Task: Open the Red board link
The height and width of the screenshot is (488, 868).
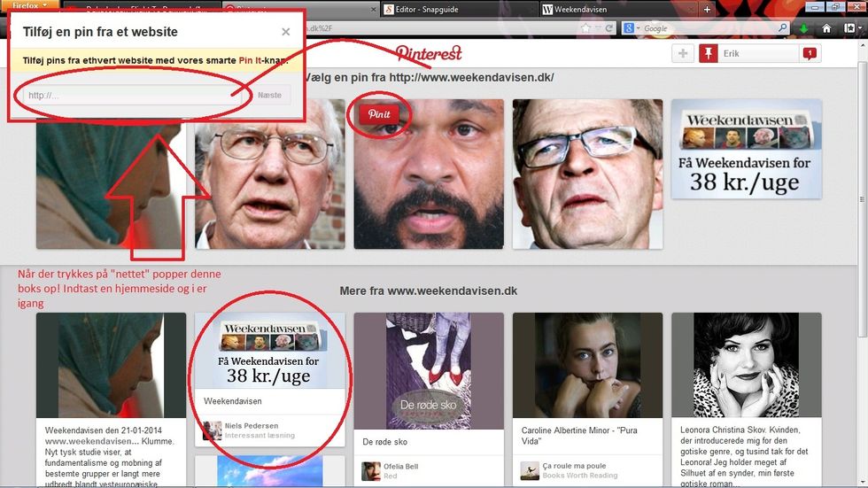Action: pyautogui.click(x=391, y=476)
